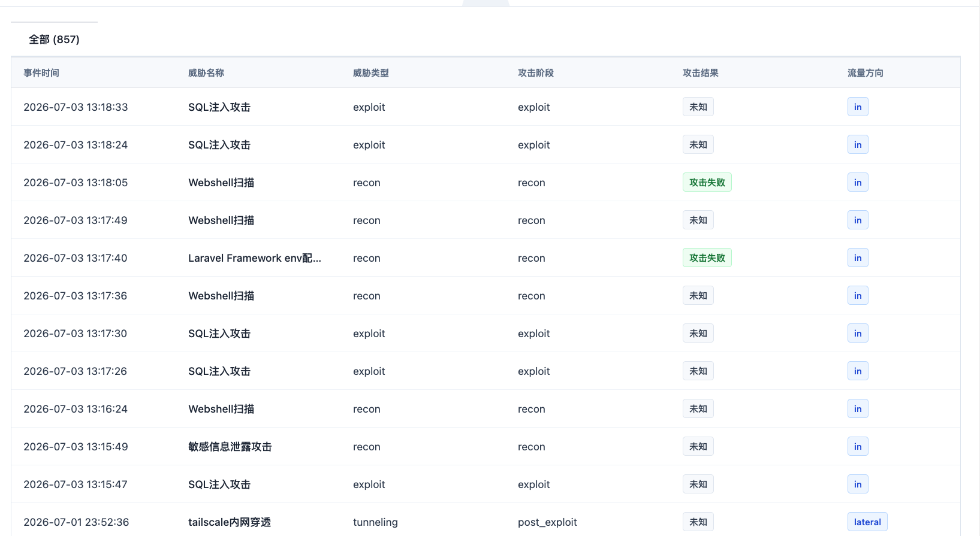
Task: Open the tailscale内网穿透 threat entry
Action: tap(230, 522)
